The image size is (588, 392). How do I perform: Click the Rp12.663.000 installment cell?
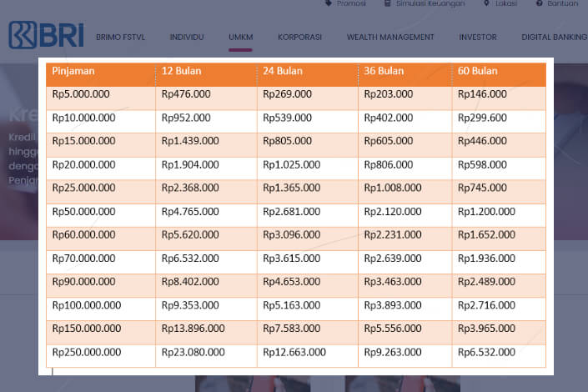pos(308,356)
